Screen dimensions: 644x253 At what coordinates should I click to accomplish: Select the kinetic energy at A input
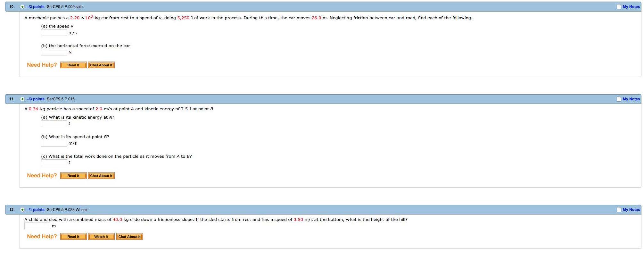coord(54,124)
